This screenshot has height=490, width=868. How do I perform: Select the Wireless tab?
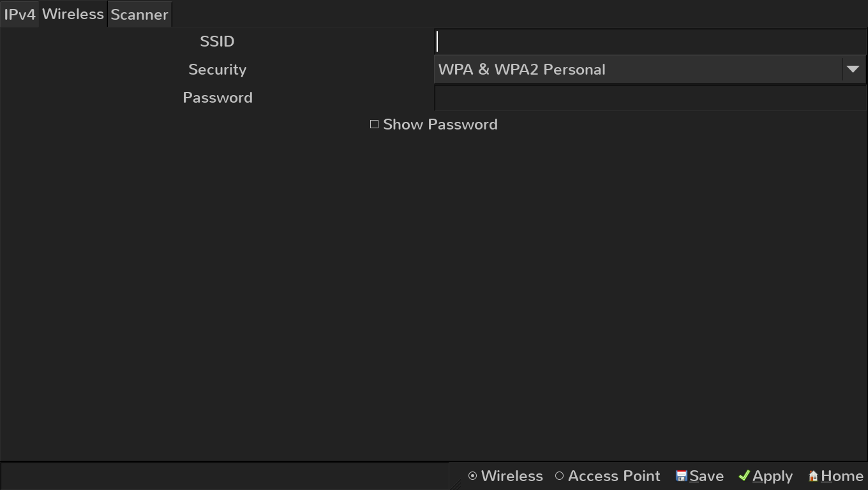pos(73,14)
